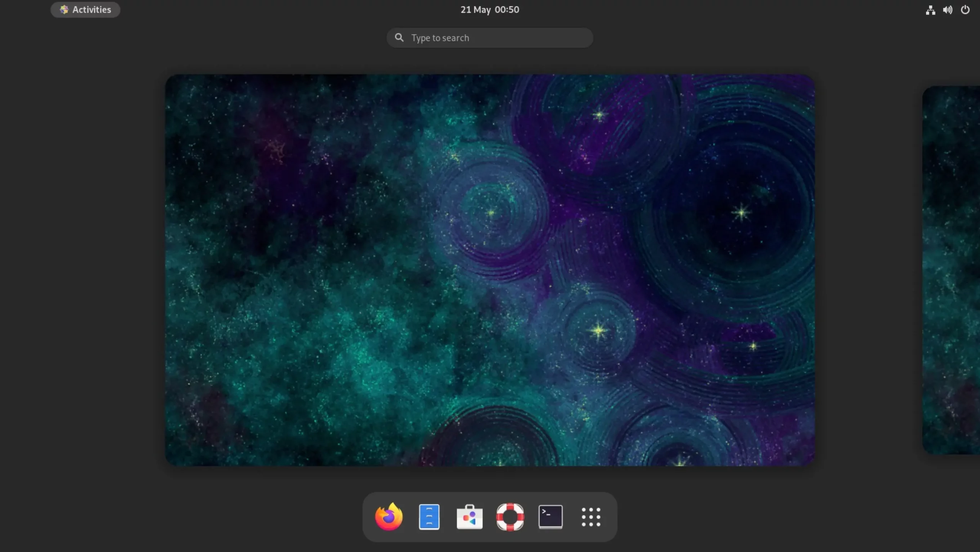Viewport: 980px width, 552px height.
Task: Open the power menu icon
Action: coord(965,10)
